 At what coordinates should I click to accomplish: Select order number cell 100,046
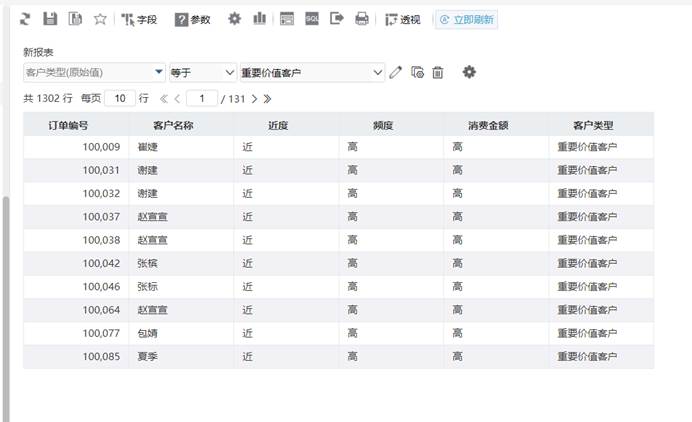click(x=76, y=286)
